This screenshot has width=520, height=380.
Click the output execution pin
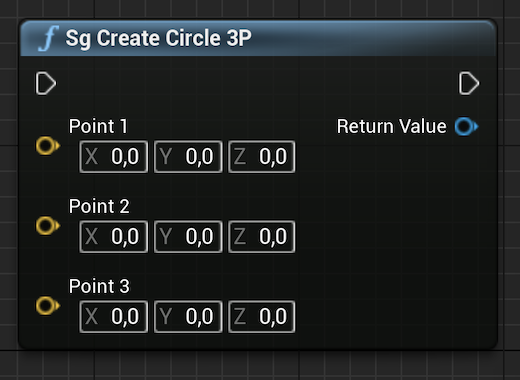pos(469,83)
